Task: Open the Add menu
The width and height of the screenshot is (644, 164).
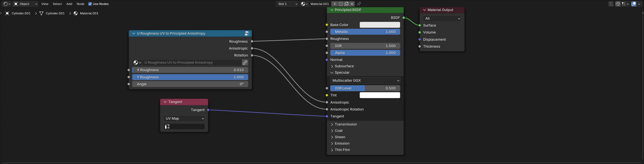Action: [69, 4]
